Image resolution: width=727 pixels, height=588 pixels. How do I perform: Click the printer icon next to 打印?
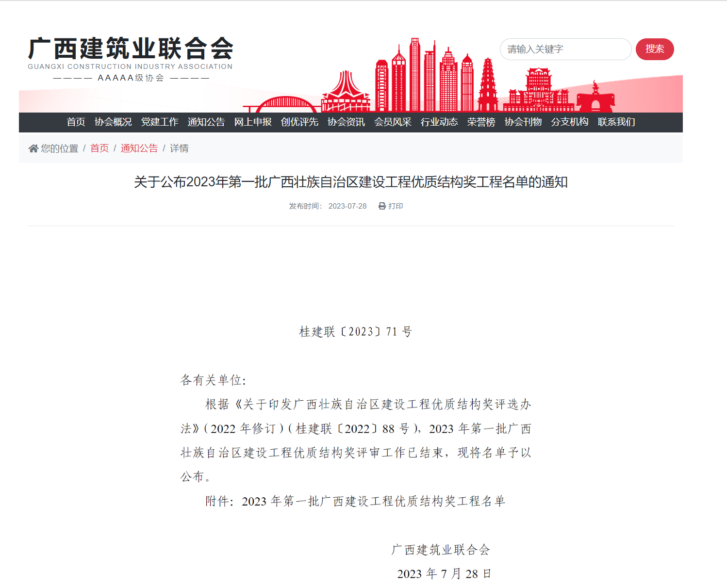click(x=382, y=206)
